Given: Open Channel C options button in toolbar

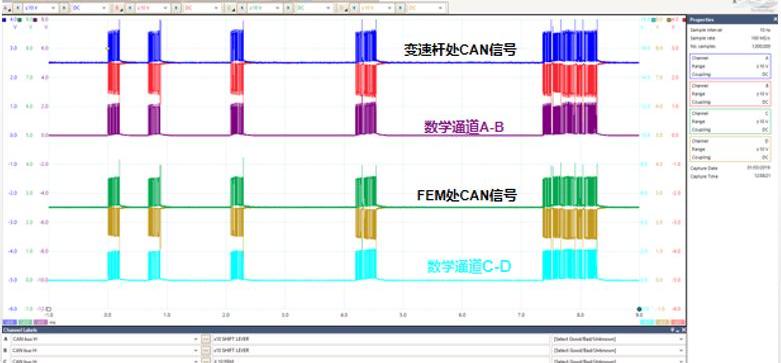Looking at the screenshot, I should pyautogui.click(x=229, y=8).
